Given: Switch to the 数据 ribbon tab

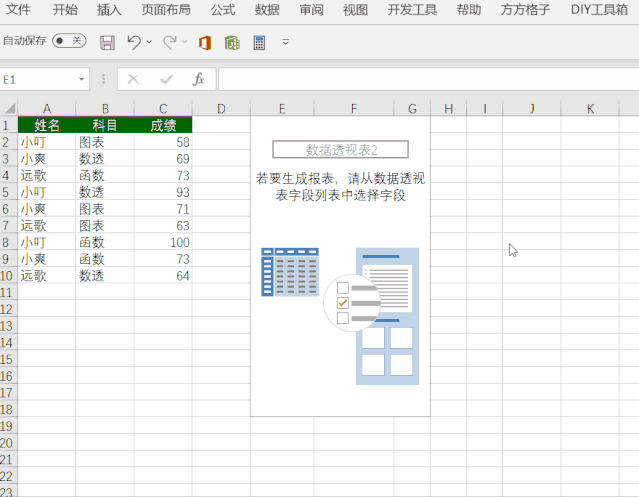Looking at the screenshot, I should pyautogui.click(x=267, y=9).
